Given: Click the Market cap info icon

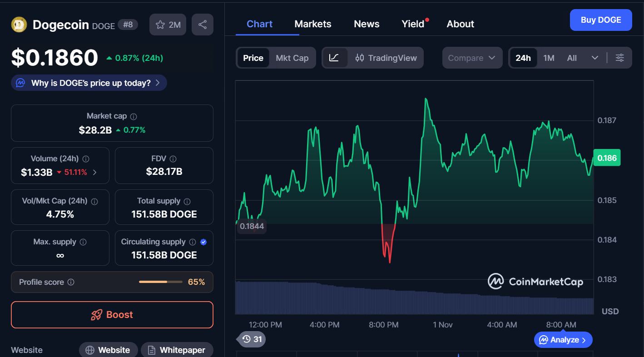Looking at the screenshot, I should (134, 116).
